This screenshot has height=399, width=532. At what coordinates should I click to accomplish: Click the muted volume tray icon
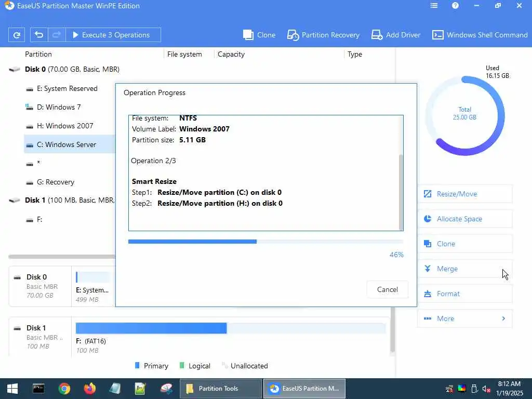(486, 389)
